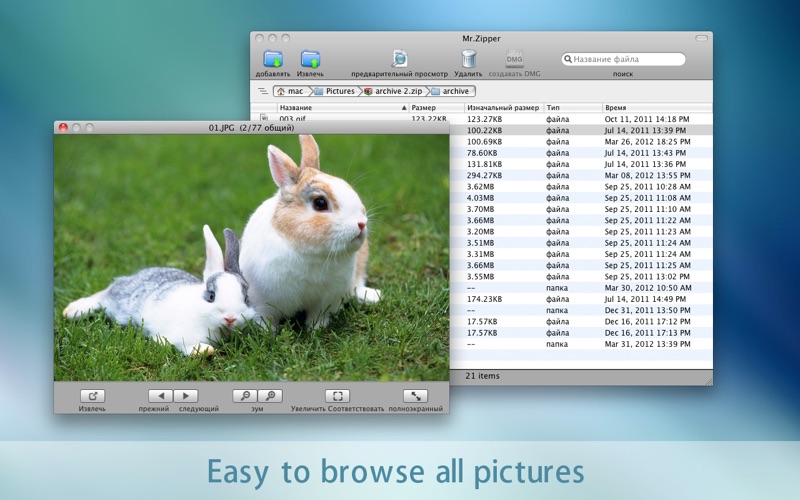Select row with size 294.27KB
Viewport: 800px width, 500px height.
[581, 175]
